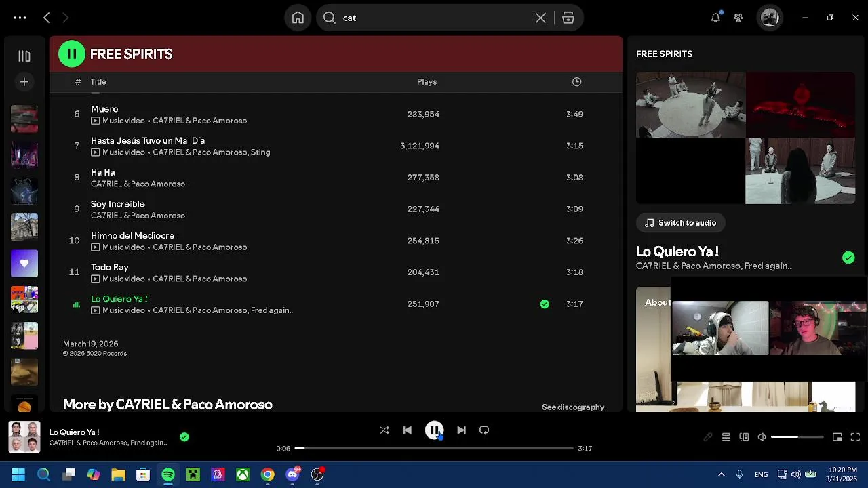Click the music video preview in the right panel
The width and height of the screenshot is (868, 488).
745,138
